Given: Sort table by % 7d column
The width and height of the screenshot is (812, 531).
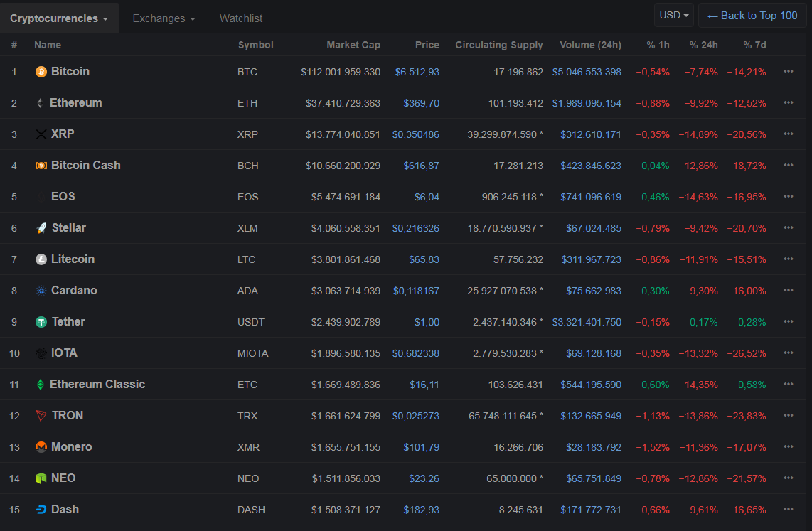Looking at the screenshot, I should 754,45.
